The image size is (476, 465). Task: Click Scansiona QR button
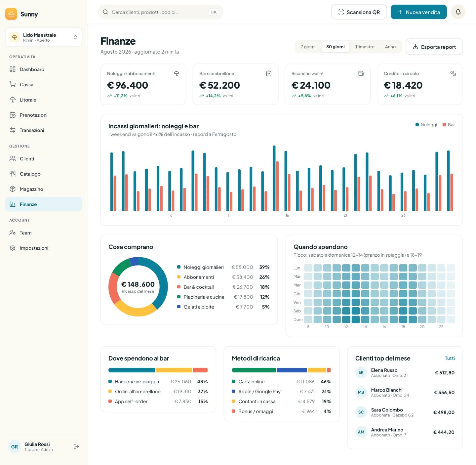pos(359,12)
